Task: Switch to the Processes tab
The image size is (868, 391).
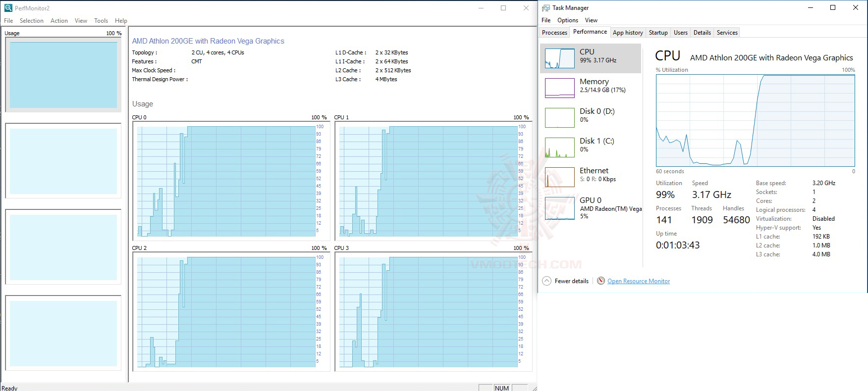Action: 554,33
